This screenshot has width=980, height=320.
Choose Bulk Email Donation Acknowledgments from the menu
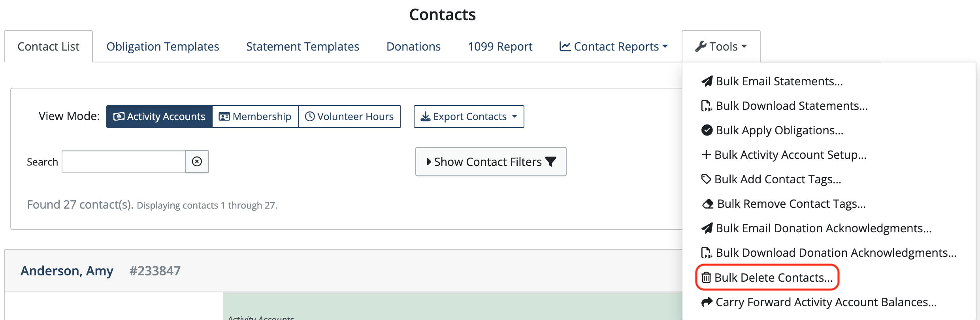823,228
